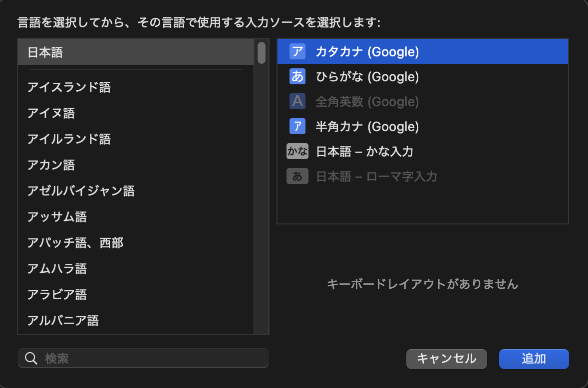Choose アラビア語 in the list
Viewport: 588px width, 388px height.
tap(57, 295)
